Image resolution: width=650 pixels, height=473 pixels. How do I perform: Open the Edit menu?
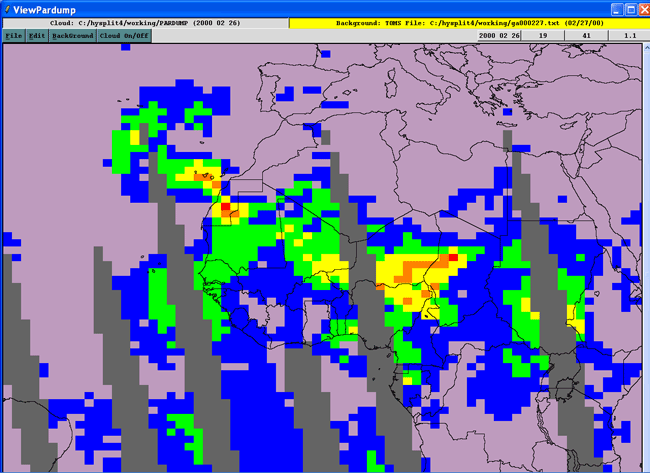click(x=37, y=36)
